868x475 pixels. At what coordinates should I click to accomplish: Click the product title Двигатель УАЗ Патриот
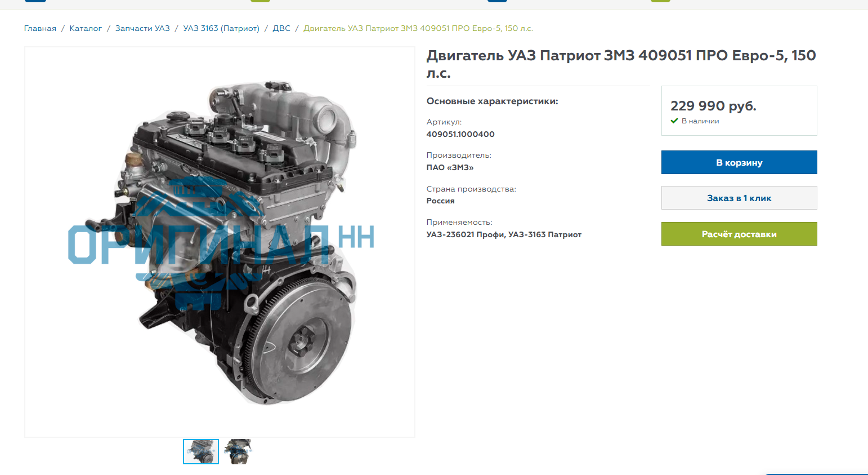coord(621,64)
